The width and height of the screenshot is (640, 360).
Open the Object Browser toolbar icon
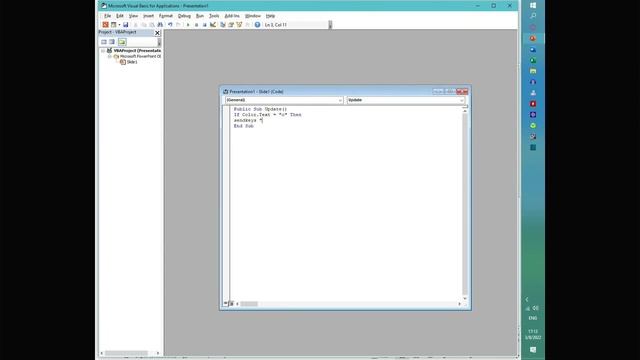[x=239, y=25]
